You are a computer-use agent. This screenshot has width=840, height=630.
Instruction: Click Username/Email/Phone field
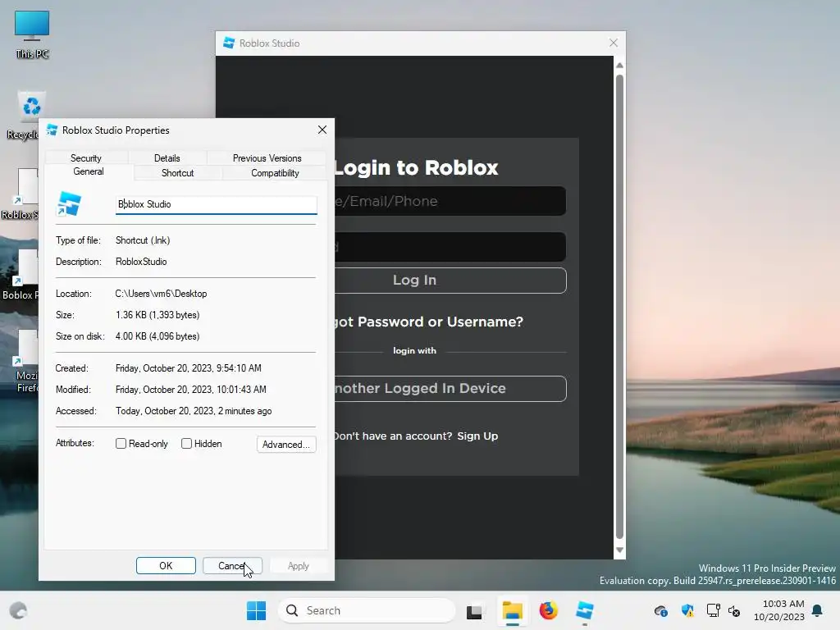(x=450, y=201)
